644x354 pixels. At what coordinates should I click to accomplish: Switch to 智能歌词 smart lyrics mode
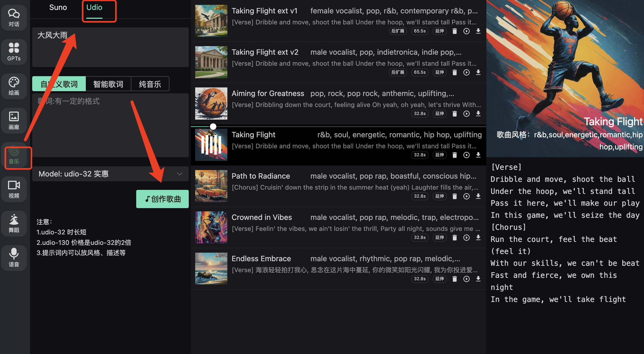coord(108,84)
